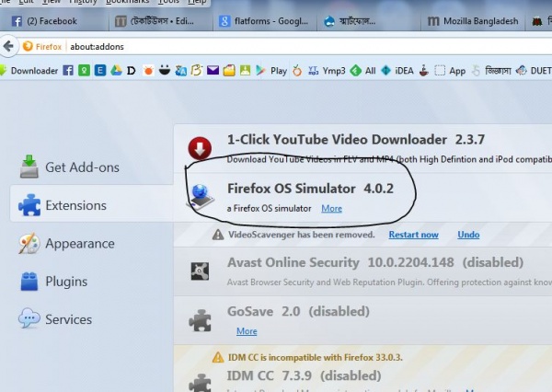552x392 pixels.
Task: Click the Avast Online Security extension icon
Action: tap(200, 271)
